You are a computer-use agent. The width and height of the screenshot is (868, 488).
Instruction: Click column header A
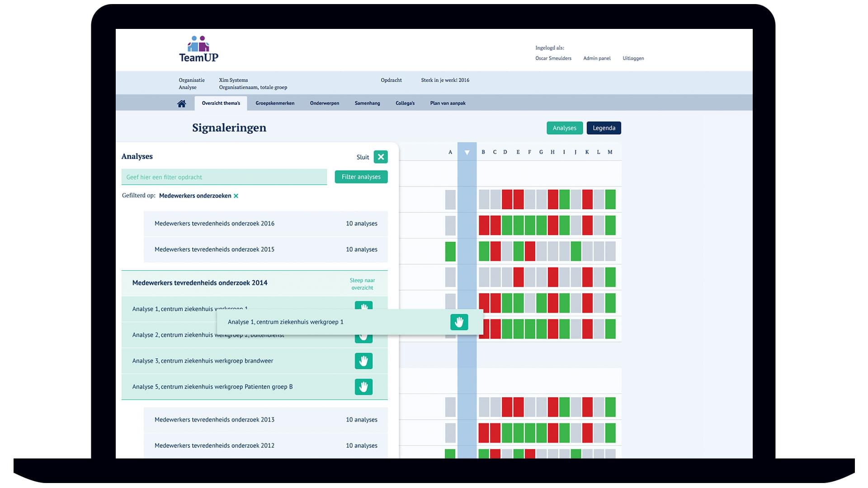(450, 152)
